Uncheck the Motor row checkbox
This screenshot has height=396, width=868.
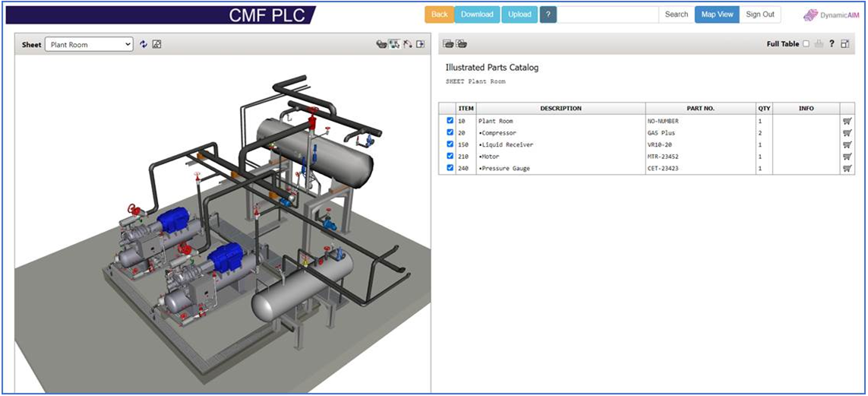(450, 156)
